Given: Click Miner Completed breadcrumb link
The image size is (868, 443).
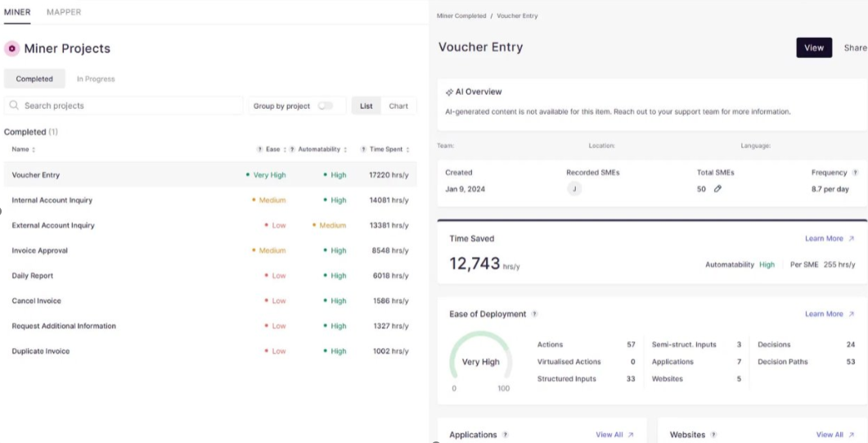Looking at the screenshot, I should pos(461,16).
